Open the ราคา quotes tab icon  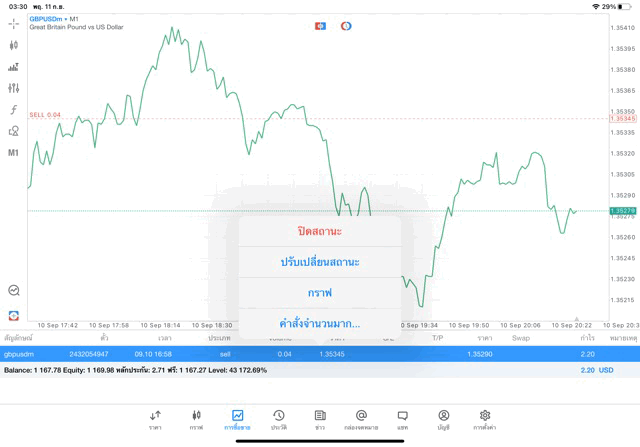coord(155,418)
